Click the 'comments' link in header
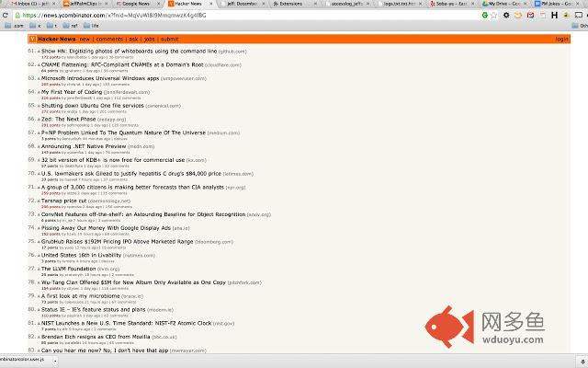Screen dimensions: 588x368 point(109,39)
